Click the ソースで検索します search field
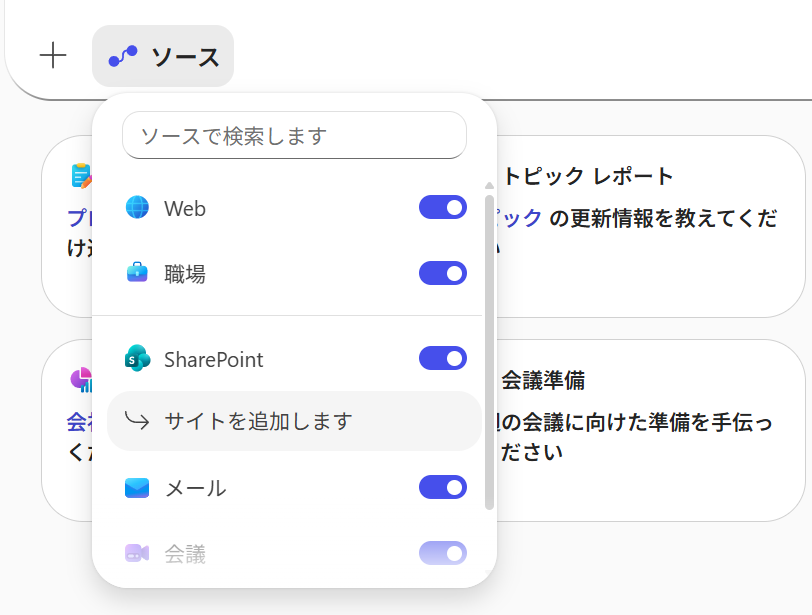812x615 pixels. click(294, 135)
